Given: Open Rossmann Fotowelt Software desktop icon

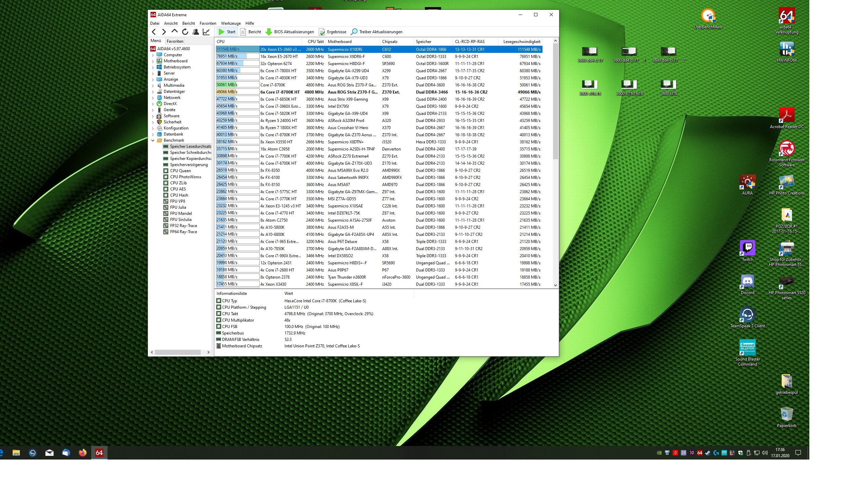Looking at the screenshot, I should (787, 154).
